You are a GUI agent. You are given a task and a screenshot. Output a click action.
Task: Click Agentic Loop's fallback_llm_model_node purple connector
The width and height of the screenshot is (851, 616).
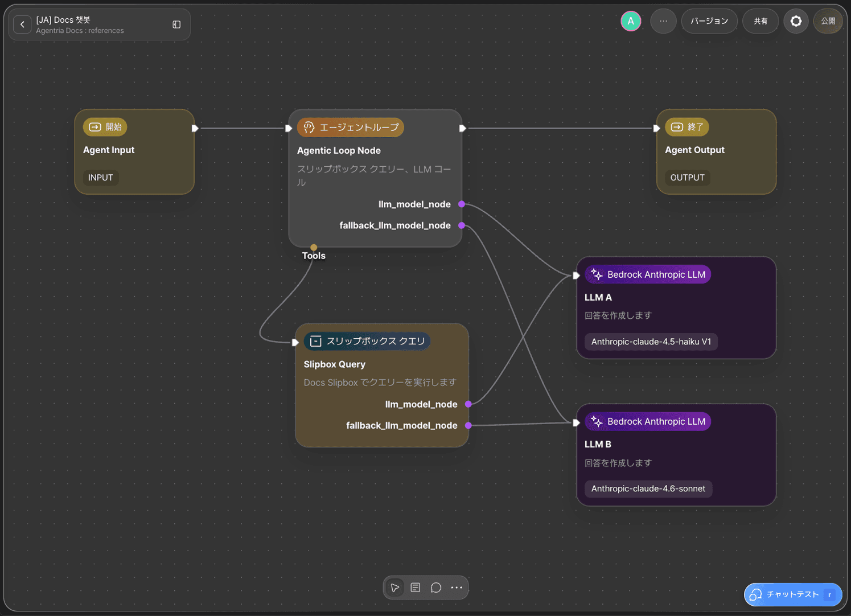pos(462,225)
